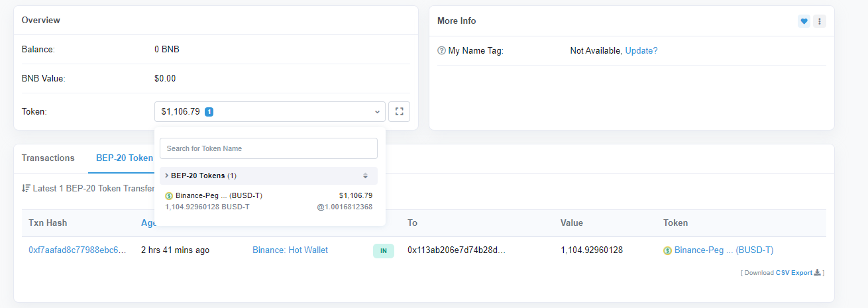This screenshot has height=308, width=868.
Task: Open transaction hash 0xf7aafad8c77988ebc6
Action: pos(77,250)
